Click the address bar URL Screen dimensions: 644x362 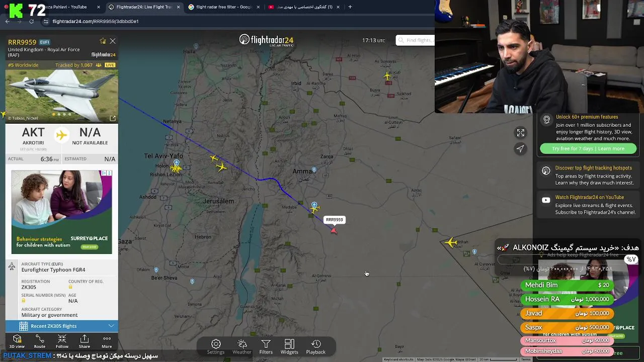[96, 22]
